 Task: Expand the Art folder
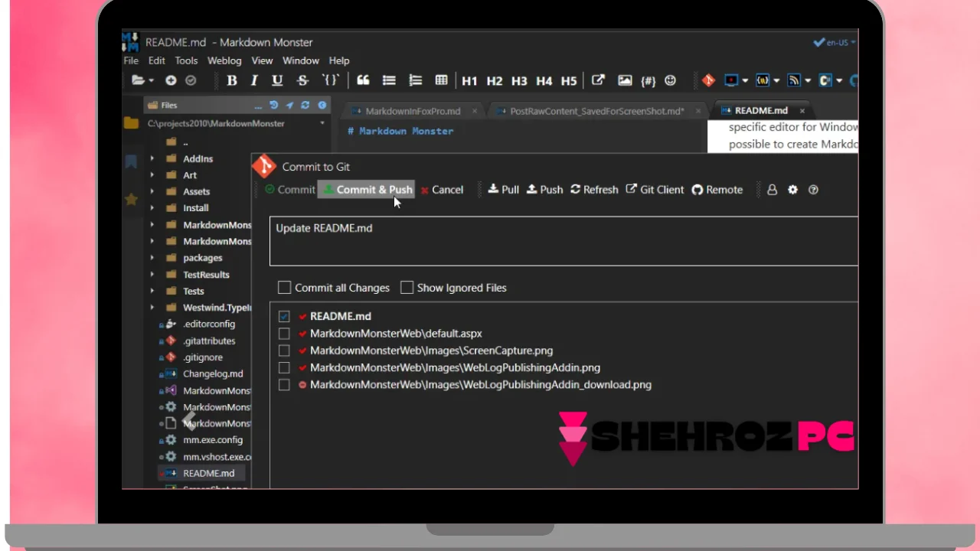coord(152,175)
